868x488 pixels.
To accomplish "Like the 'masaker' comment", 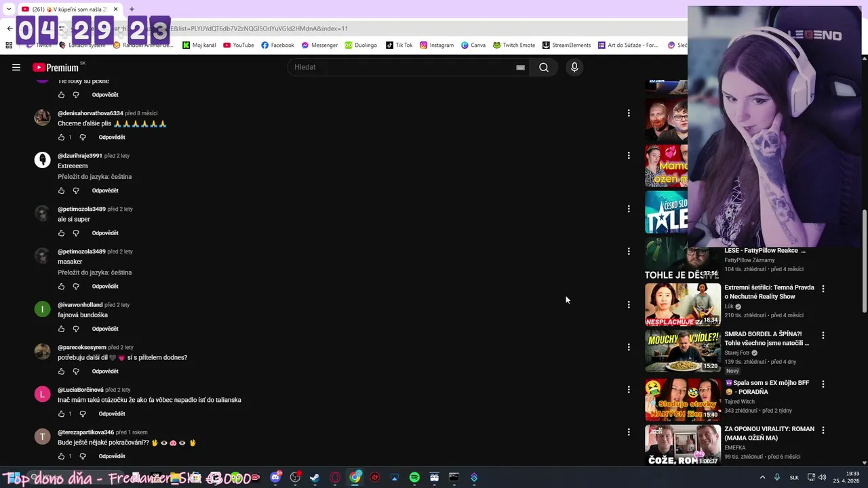I will coord(61,286).
